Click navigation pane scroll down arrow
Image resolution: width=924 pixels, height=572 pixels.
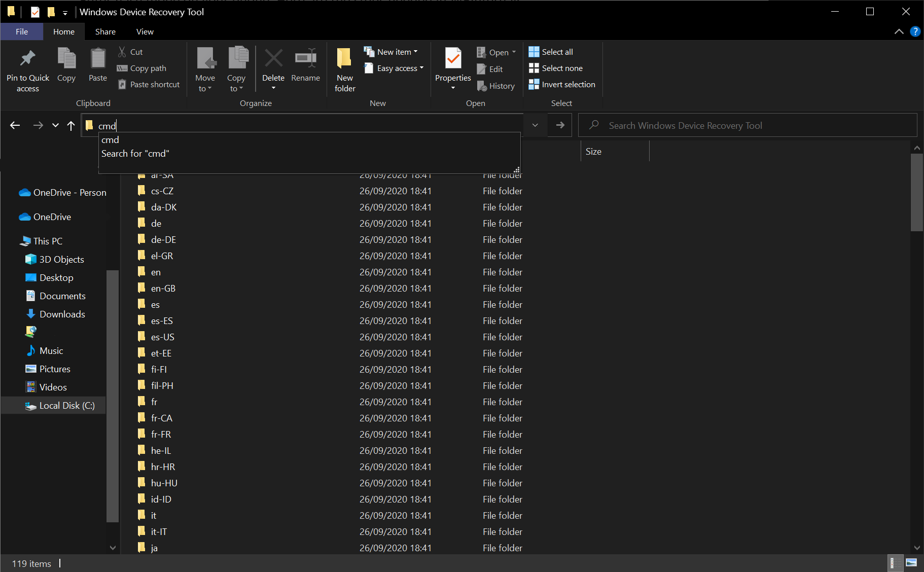coord(113,548)
